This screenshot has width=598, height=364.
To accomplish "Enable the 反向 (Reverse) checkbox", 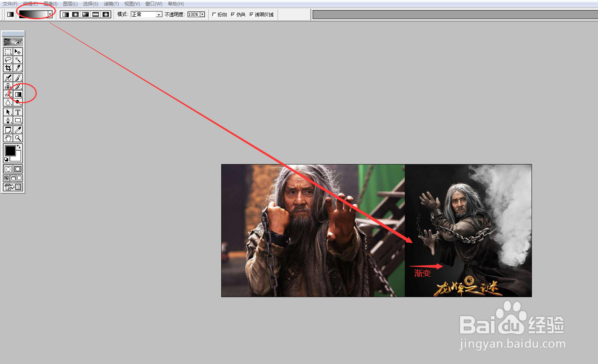I will [x=214, y=14].
